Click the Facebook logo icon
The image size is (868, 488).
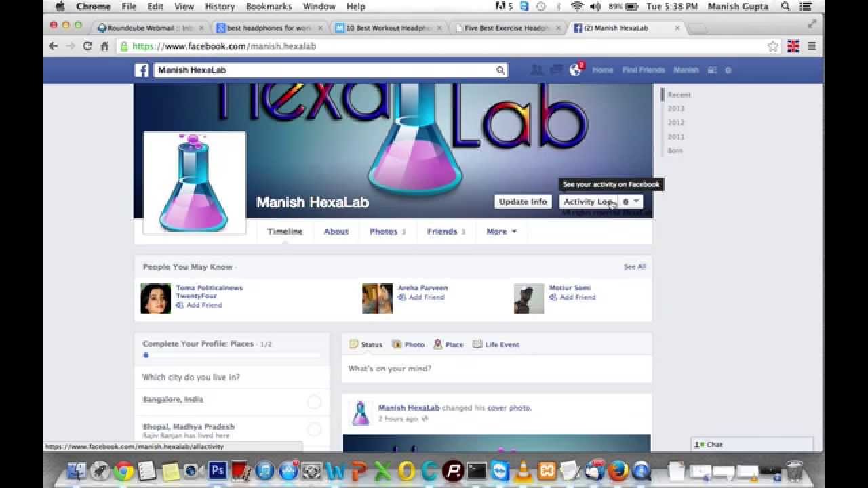pyautogui.click(x=142, y=70)
